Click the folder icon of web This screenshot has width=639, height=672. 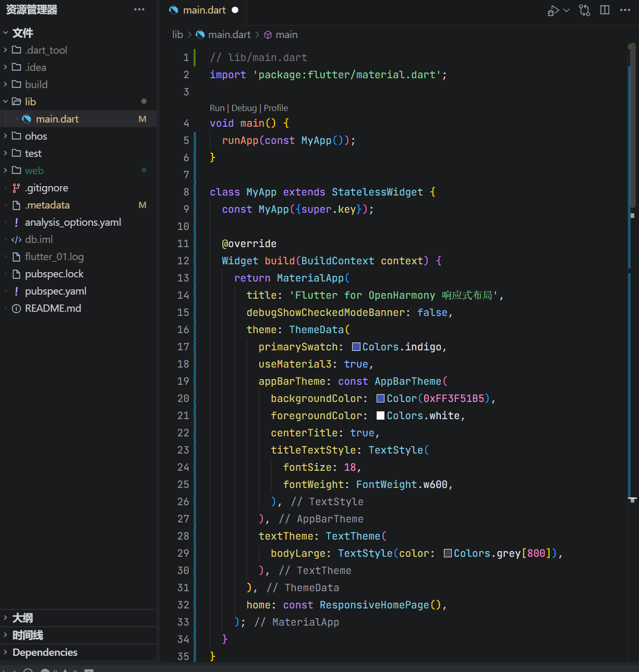click(x=16, y=170)
